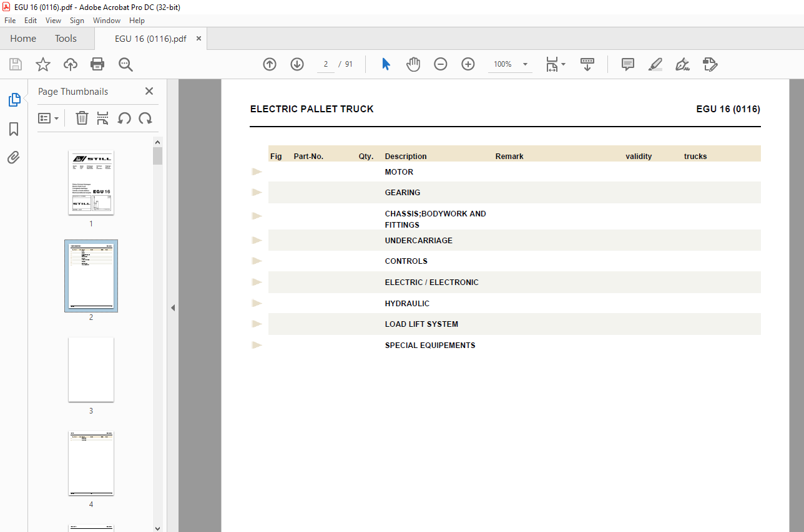Go to next page arrow
804x532 pixels.
pos(297,64)
